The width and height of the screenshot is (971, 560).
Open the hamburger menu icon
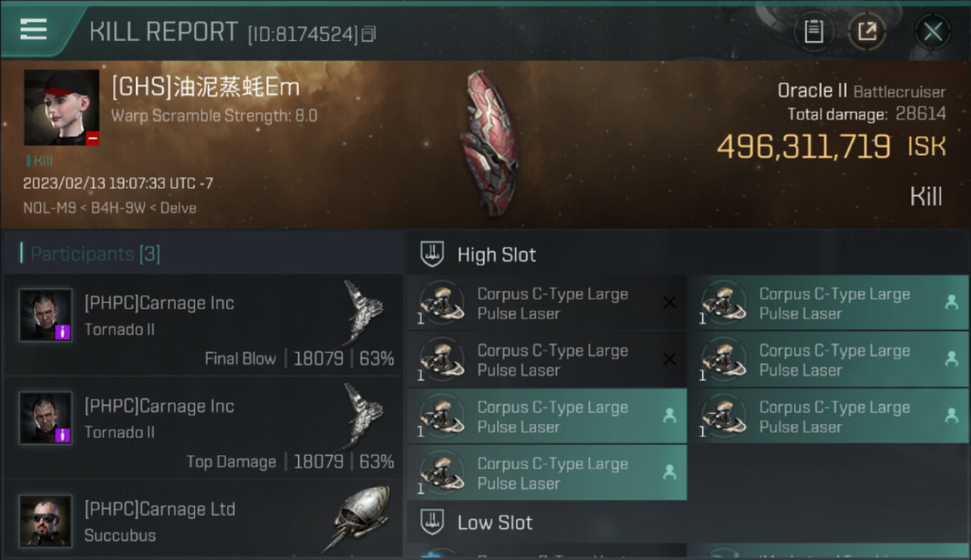coord(34,29)
